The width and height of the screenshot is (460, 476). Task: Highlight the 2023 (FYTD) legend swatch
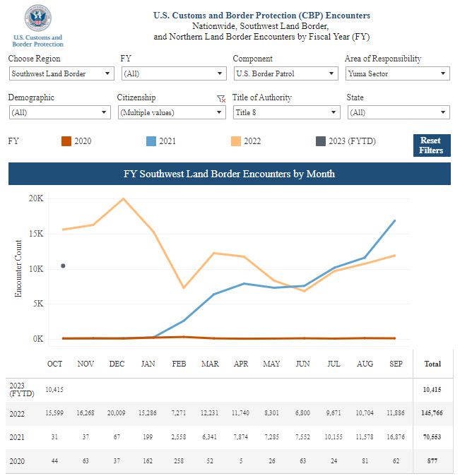320,141
